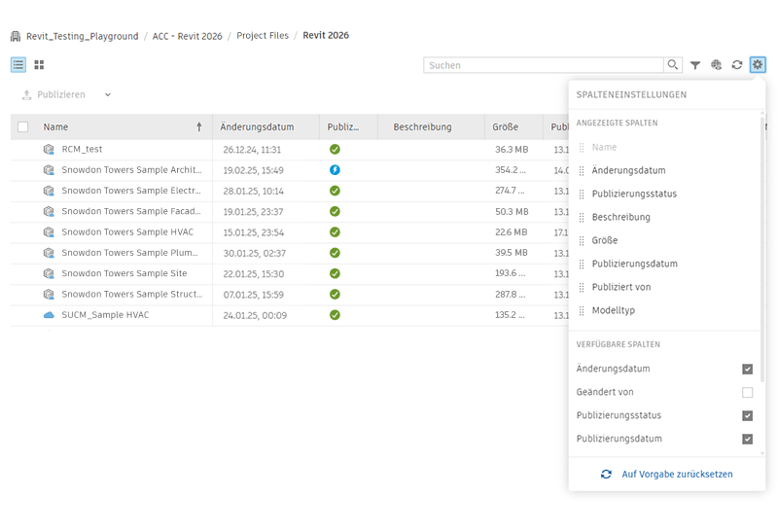Open Snowdon Towers Sample Facad... file
Viewport: 778px width, 532px height.
point(131,211)
